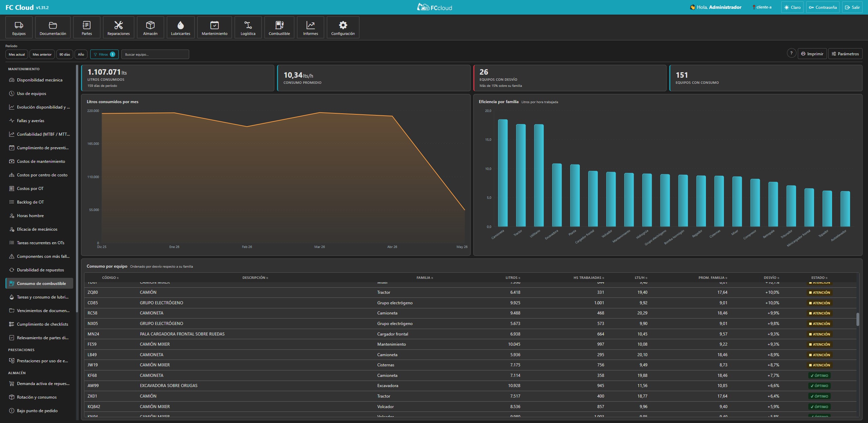The image size is (868, 423).
Task: Open Disponibilidad mecánica in sidebar
Action: (x=39, y=80)
